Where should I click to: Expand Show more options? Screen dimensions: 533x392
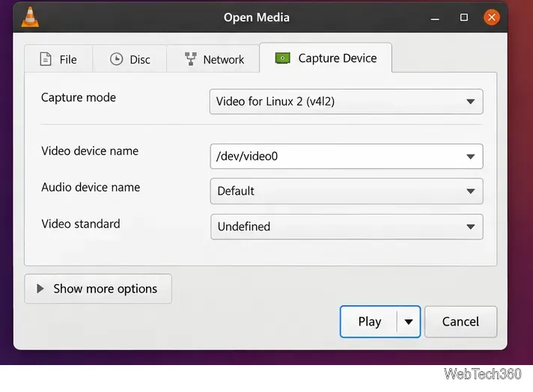pos(98,289)
